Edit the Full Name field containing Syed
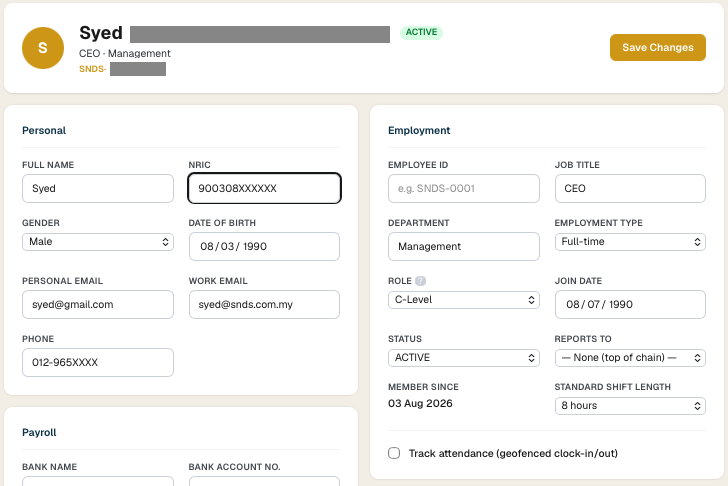This screenshot has height=486, width=728. (98, 188)
